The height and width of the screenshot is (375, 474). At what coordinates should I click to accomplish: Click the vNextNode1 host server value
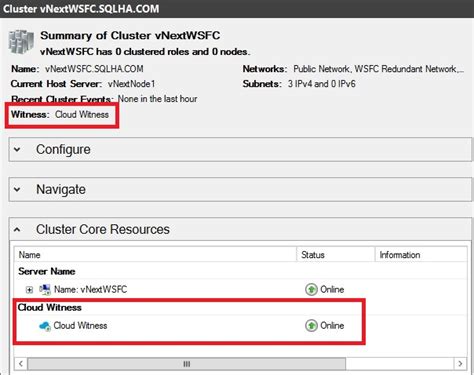click(x=132, y=84)
